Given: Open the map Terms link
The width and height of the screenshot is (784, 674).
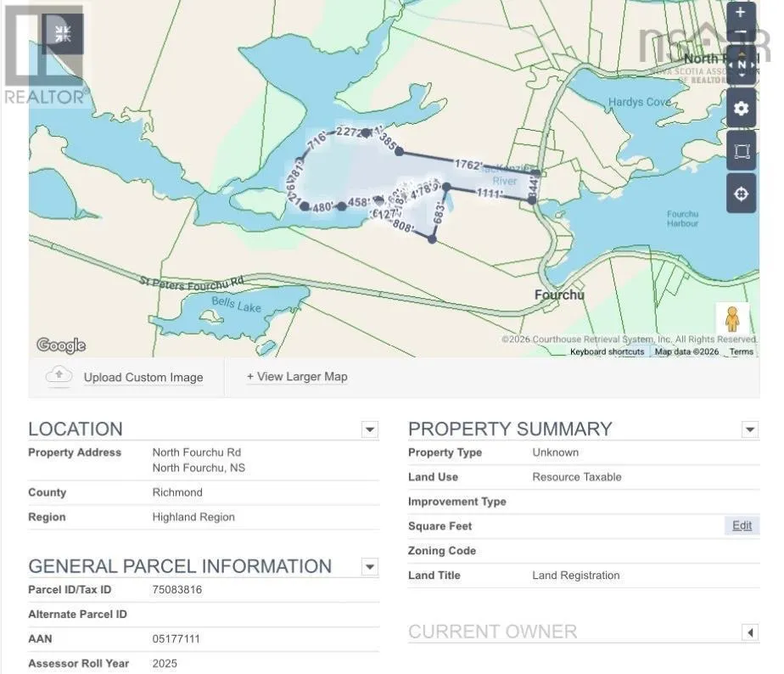Looking at the screenshot, I should (x=741, y=351).
